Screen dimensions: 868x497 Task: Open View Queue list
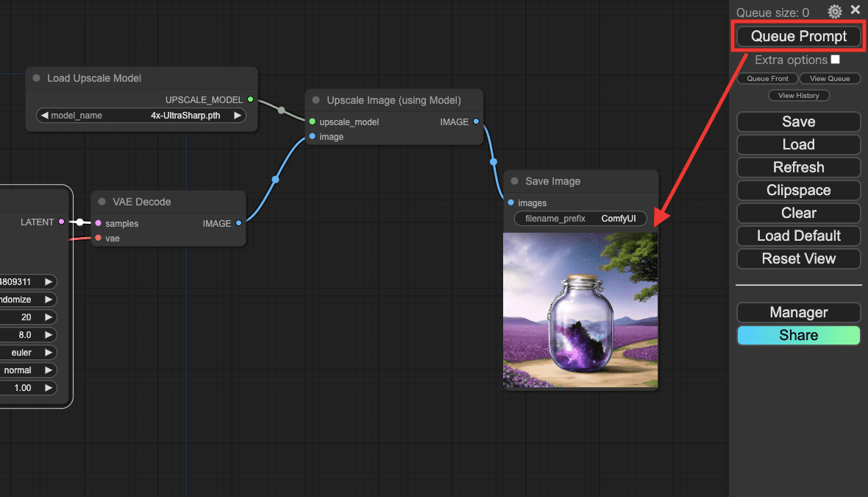click(829, 79)
